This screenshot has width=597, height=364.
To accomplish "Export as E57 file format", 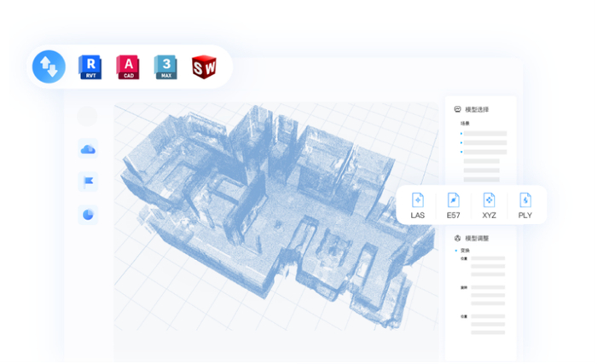I will tap(453, 205).
